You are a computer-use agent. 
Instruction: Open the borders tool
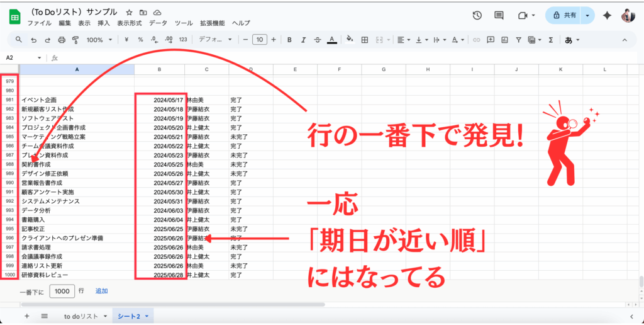pos(364,40)
